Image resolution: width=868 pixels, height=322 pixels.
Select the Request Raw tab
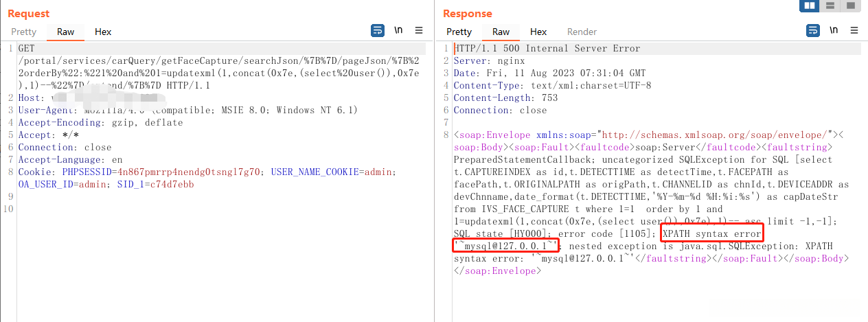(x=65, y=32)
